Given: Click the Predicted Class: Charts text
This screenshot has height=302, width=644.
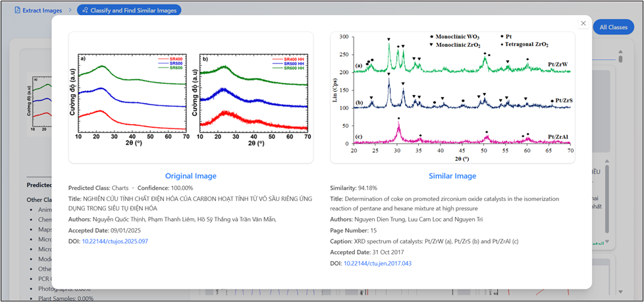Looking at the screenshot, I should (99, 188).
